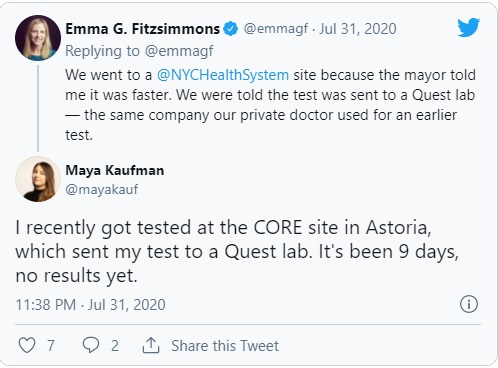This screenshot has width=498, height=368.
Task: Click the @mayakauf handle
Action: point(102,189)
